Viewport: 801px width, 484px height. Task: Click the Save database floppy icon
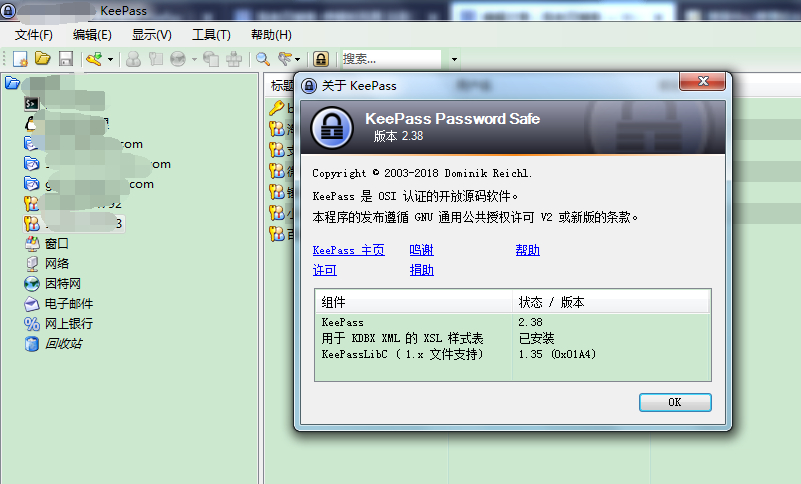point(66,59)
